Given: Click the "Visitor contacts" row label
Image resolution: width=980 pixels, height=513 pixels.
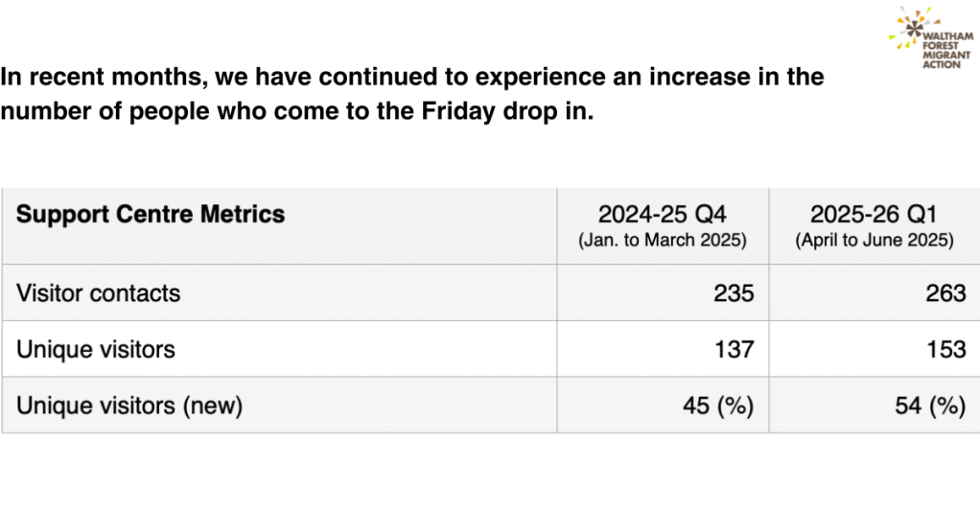Looking at the screenshot, I should pos(98,292).
